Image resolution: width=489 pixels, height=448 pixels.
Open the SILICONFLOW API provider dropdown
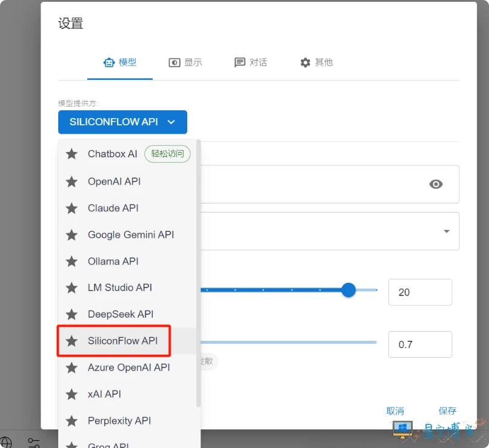tap(122, 122)
